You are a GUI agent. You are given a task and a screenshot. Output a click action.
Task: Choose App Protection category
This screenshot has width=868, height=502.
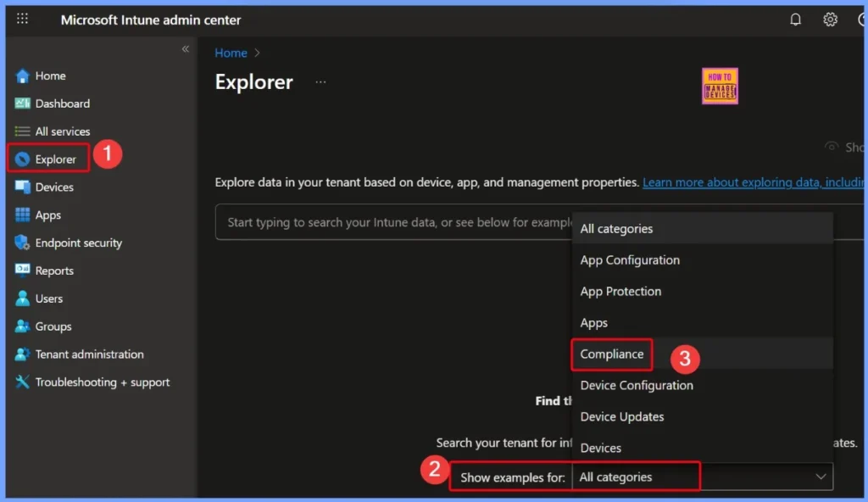[702, 292]
